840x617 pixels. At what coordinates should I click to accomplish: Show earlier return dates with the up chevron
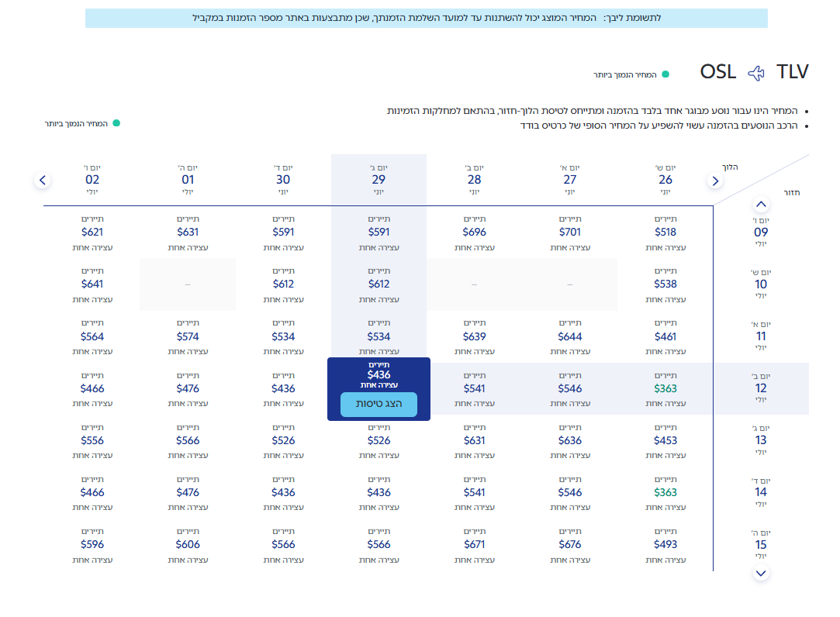pos(761,204)
